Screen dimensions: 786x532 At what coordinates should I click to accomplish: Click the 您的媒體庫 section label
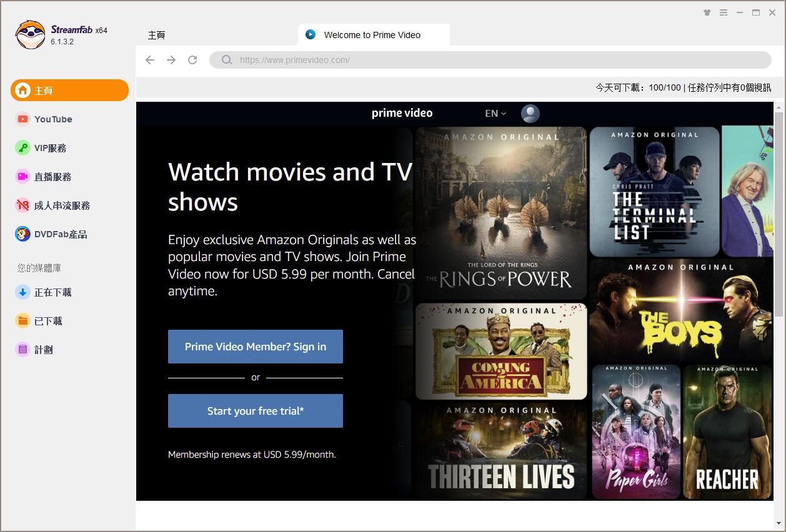[x=39, y=268]
